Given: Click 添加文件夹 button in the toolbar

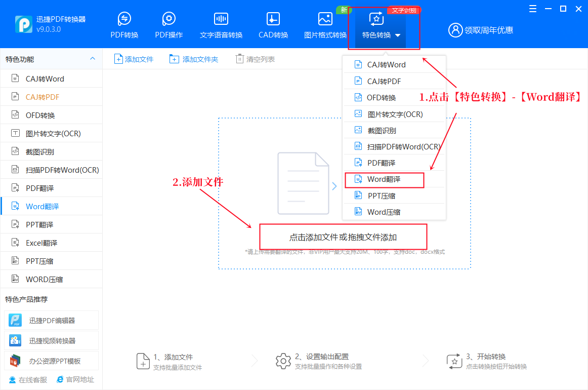Looking at the screenshot, I should coord(193,59).
